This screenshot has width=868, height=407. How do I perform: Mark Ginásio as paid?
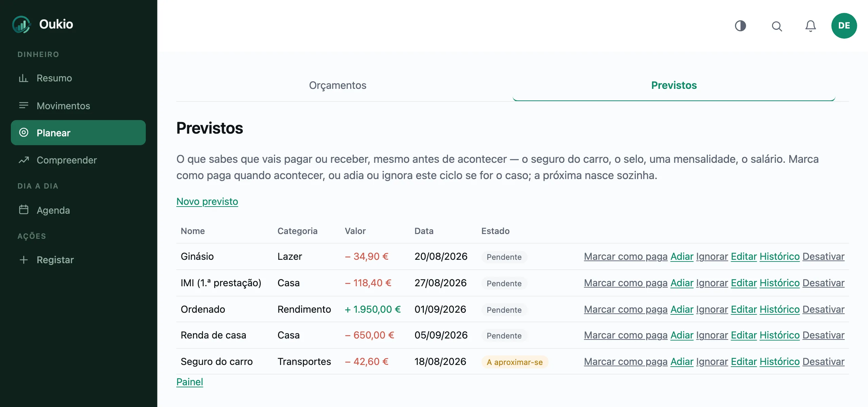click(x=626, y=256)
